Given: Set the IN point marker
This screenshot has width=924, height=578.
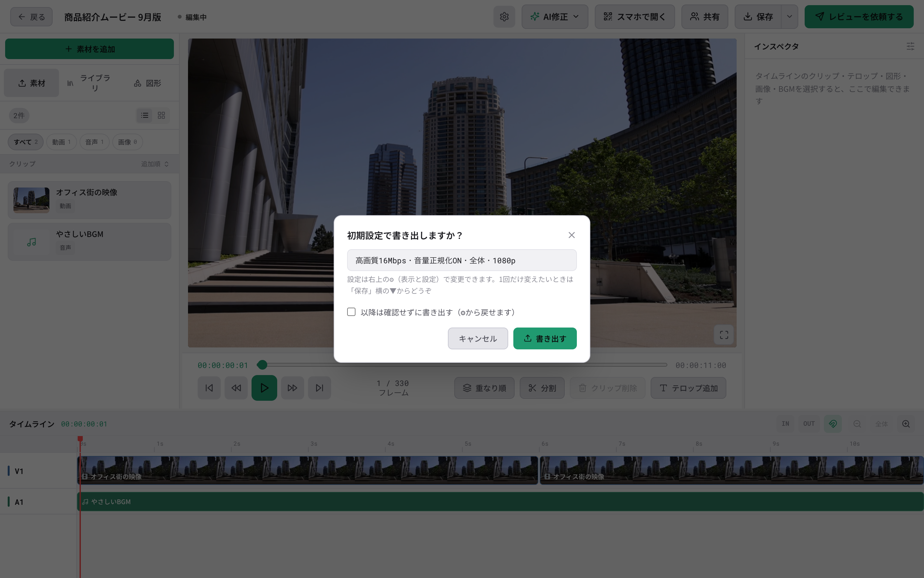Looking at the screenshot, I should click(x=785, y=424).
